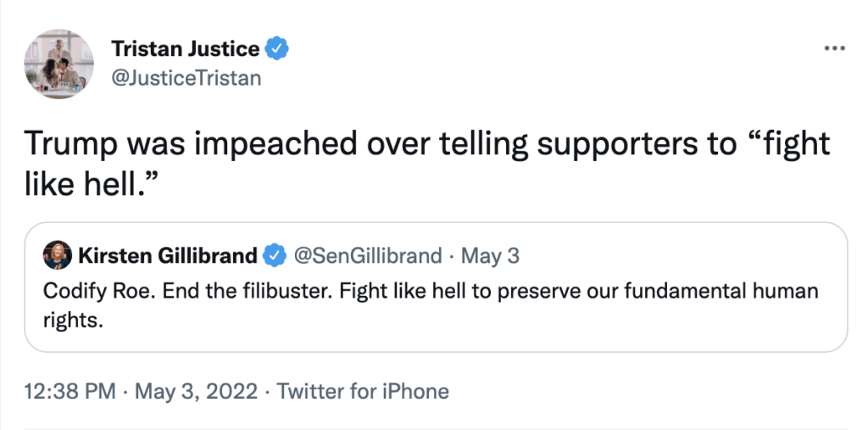The height and width of the screenshot is (430, 868).
Task: Click the verified badge beside Kirsten Gillibrand
Action: tap(275, 255)
